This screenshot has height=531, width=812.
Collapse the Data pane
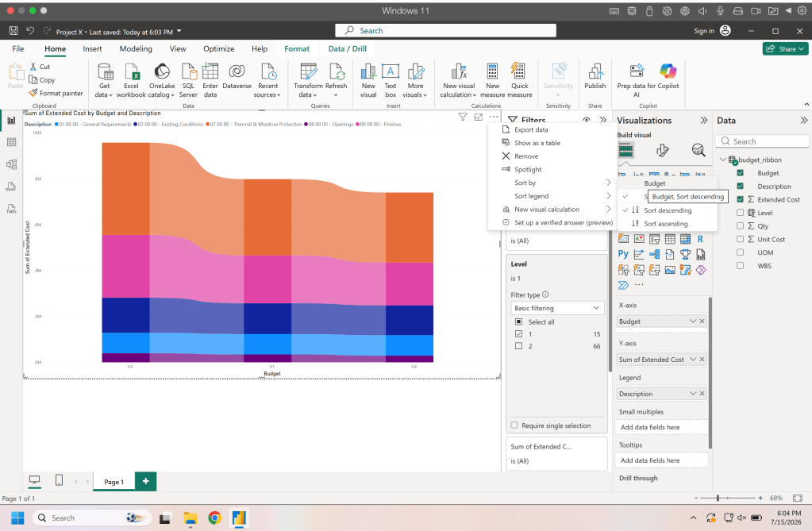click(x=803, y=120)
